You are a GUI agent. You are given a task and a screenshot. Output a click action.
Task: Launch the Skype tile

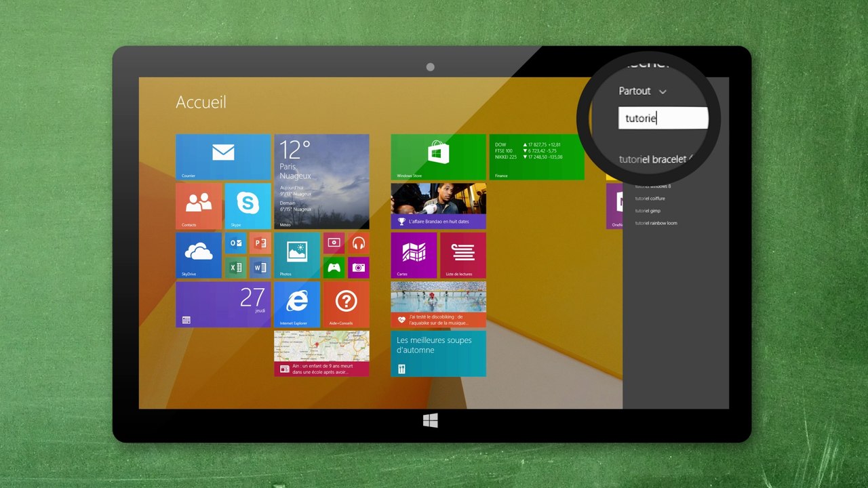click(248, 206)
